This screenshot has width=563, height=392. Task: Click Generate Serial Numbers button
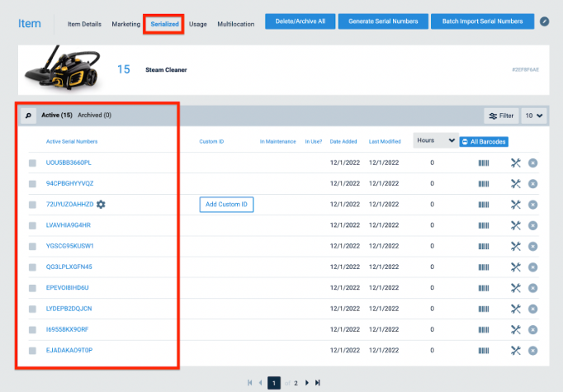(383, 21)
